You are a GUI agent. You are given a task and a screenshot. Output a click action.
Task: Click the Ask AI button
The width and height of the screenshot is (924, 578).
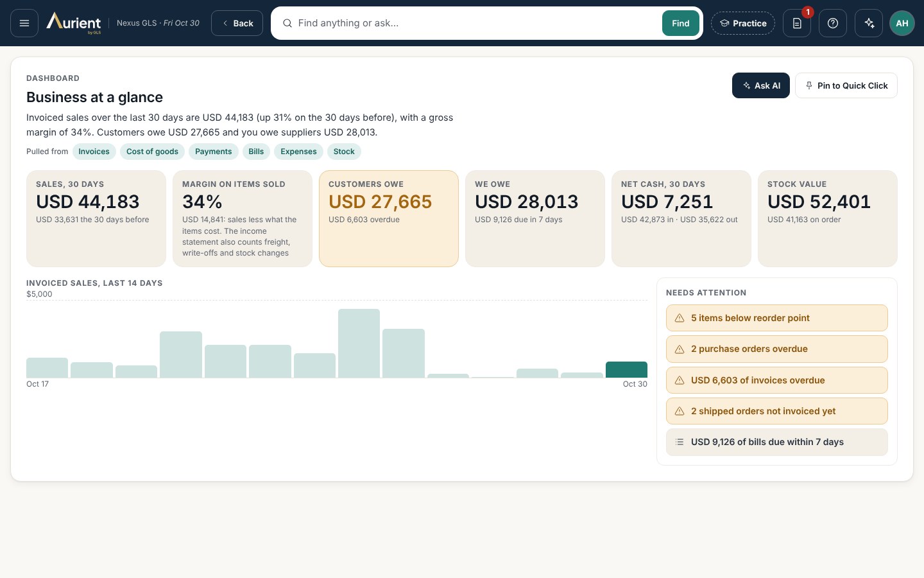(x=761, y=85)
